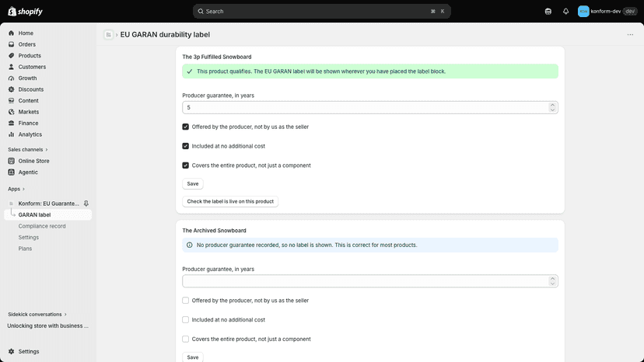Expand the Apps section
Screen dimensions: 644x362
16,189
